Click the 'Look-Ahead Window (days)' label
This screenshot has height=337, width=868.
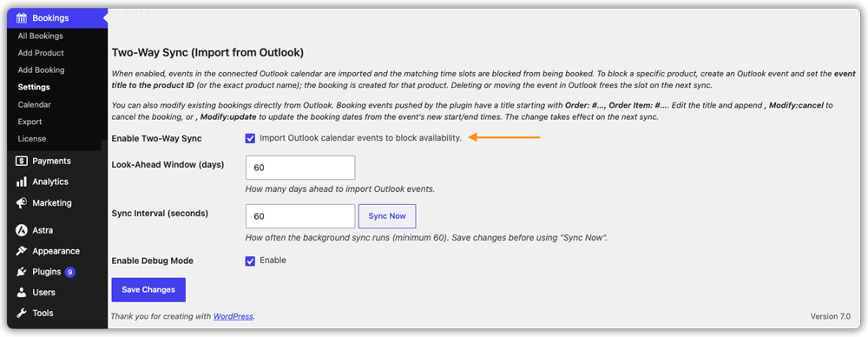pos(168,165)
